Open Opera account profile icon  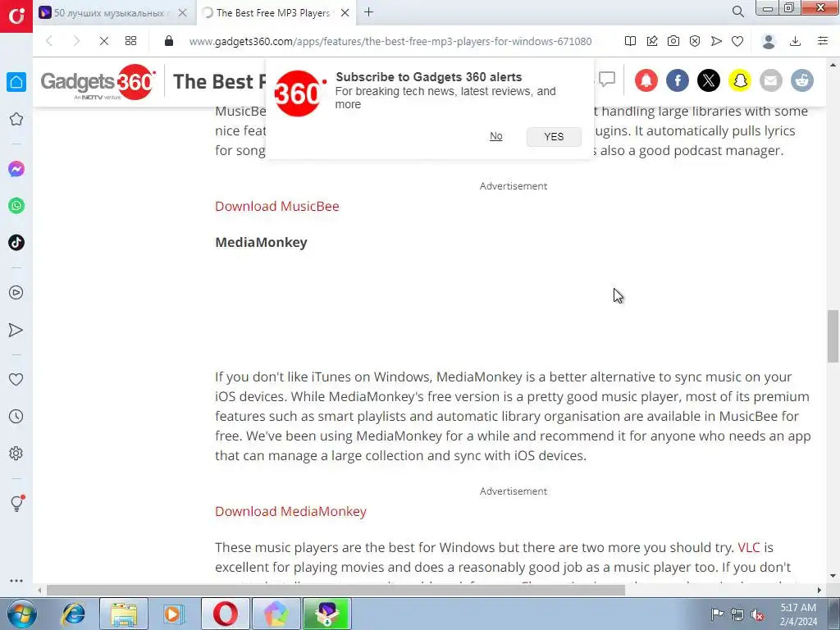point(769,41)
